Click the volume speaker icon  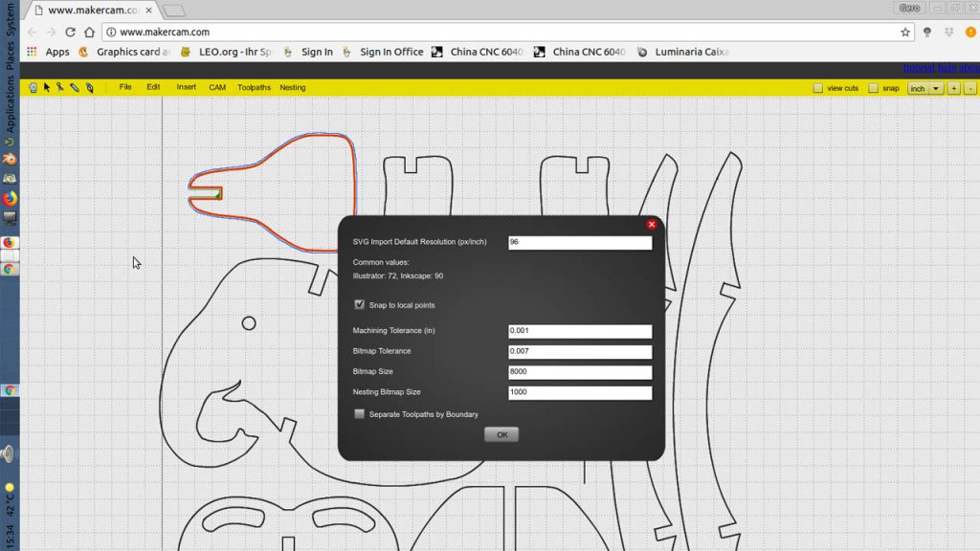coord(8,453)
